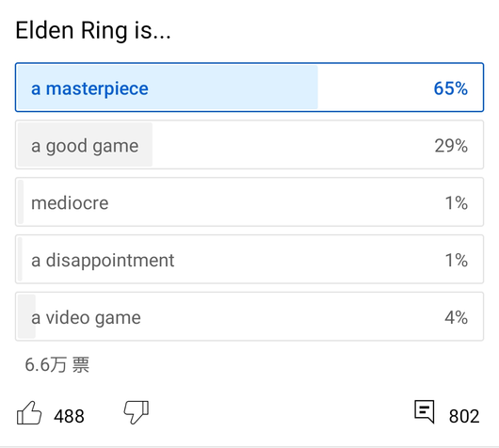This screenshot has width=499, height=448.
Task: Click the 65% result label
Action: 451,88
